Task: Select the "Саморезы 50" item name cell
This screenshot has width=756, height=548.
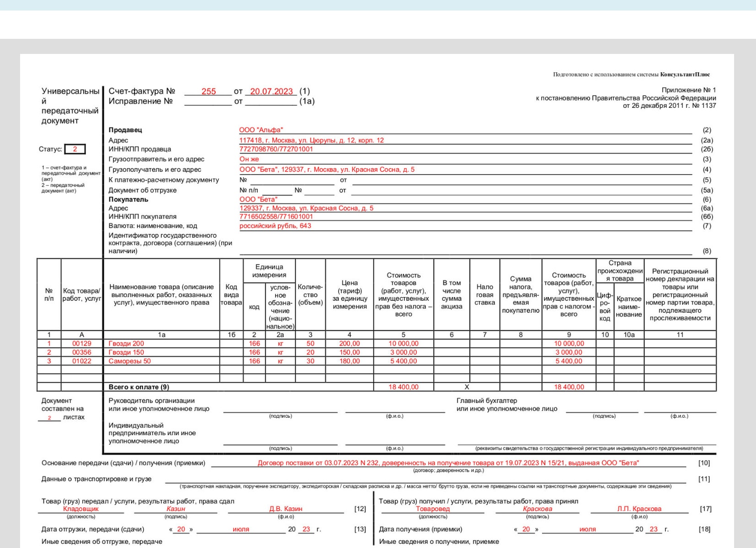Action: coord(129,361)
